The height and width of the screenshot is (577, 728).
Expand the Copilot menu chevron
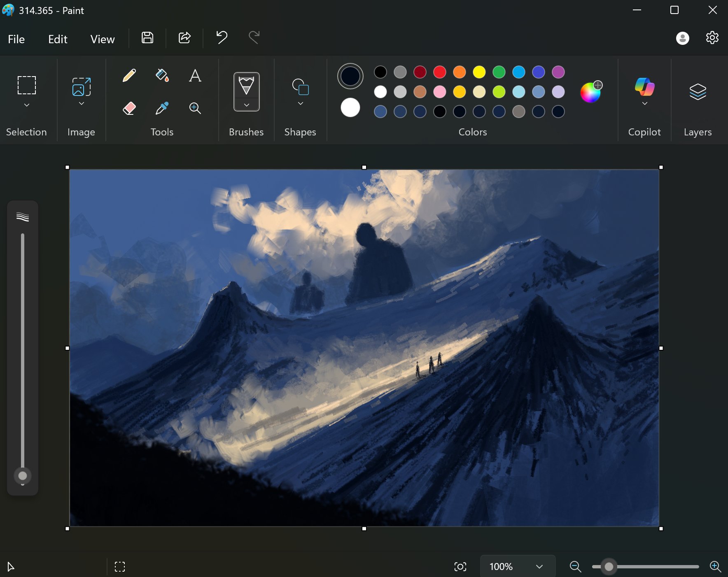(645, 104)
